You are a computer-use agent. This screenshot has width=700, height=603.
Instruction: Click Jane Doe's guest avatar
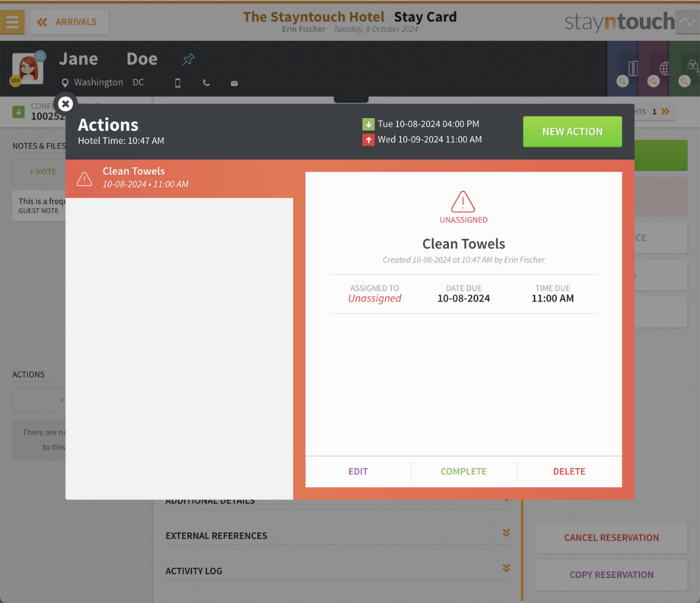tap(27, 69)
